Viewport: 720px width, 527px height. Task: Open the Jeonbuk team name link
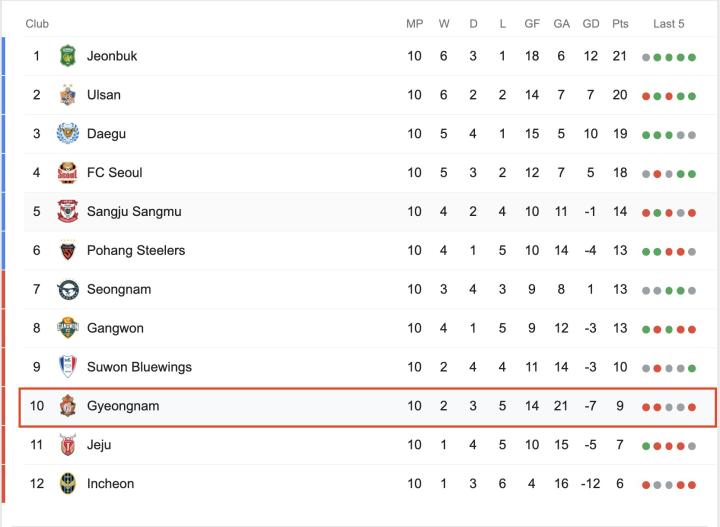(x=112, y=56)
